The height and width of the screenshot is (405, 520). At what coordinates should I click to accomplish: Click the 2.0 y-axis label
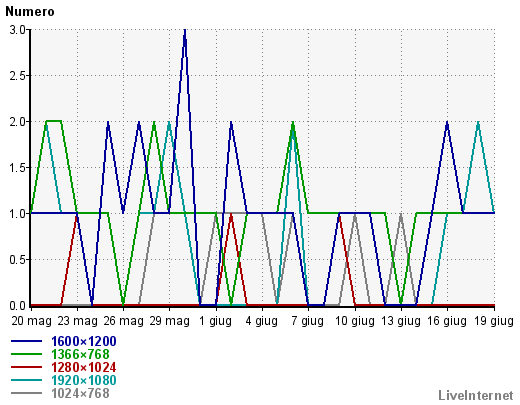click(18, 121)
